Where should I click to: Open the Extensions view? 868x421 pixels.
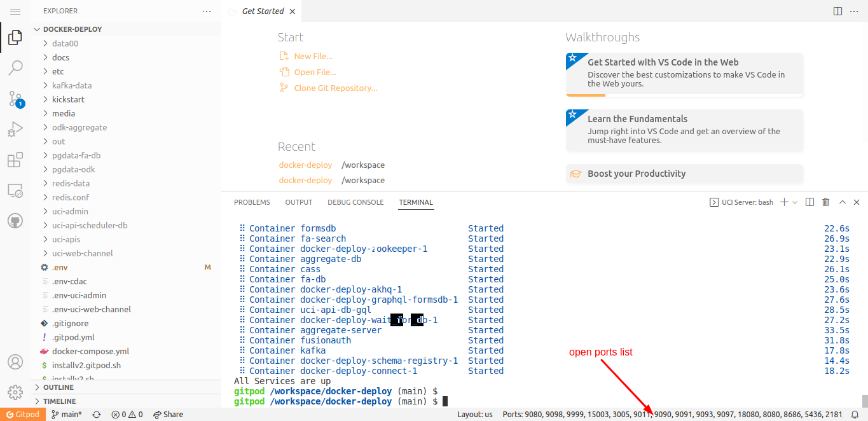click(15, 160)
